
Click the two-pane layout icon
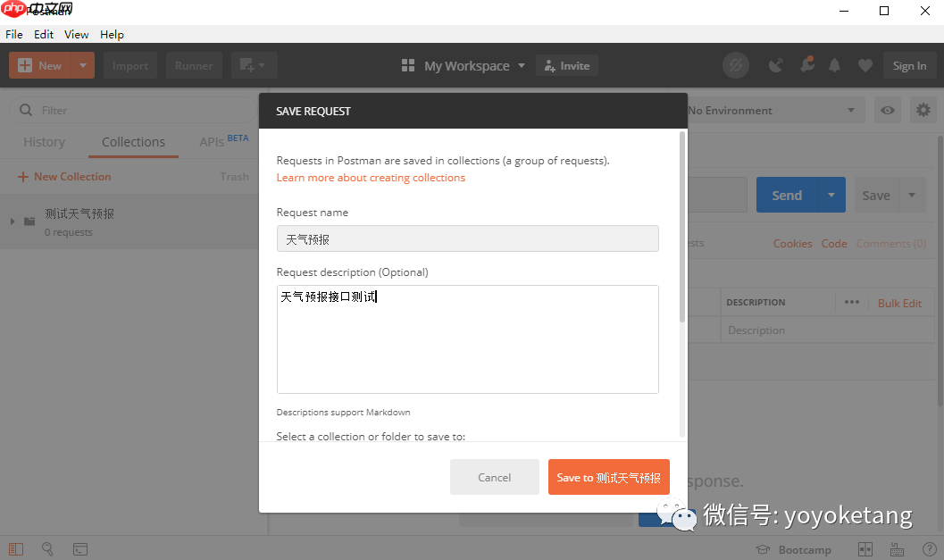[x=865, y=549]
